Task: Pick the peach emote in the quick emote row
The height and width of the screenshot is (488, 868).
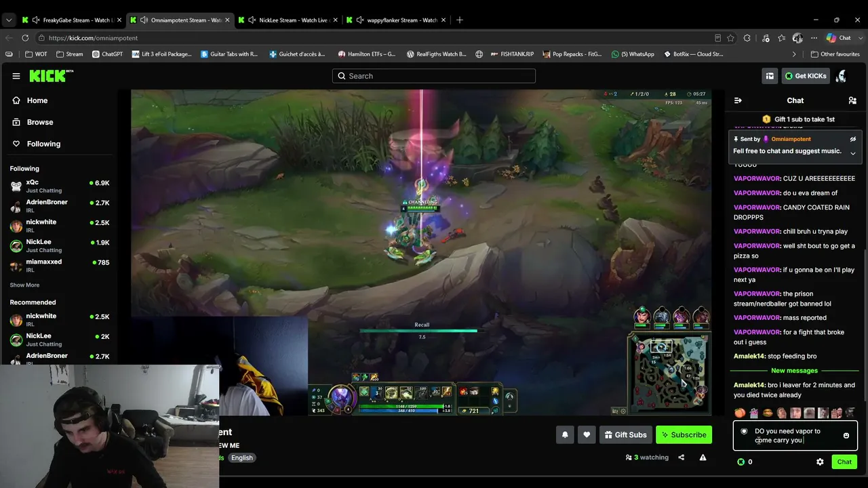Action: (740, 413)
